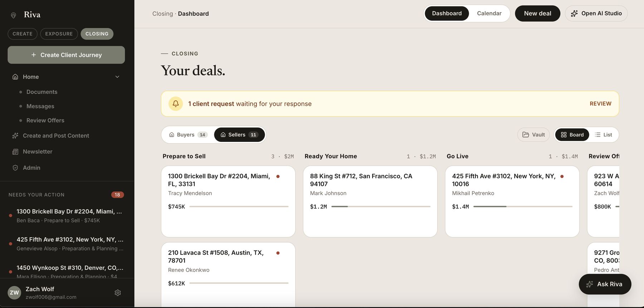Viewport: 644px width, 308px height.
Task: Click plus icon on Create Client Journey
Action: (x=34, y=55)
